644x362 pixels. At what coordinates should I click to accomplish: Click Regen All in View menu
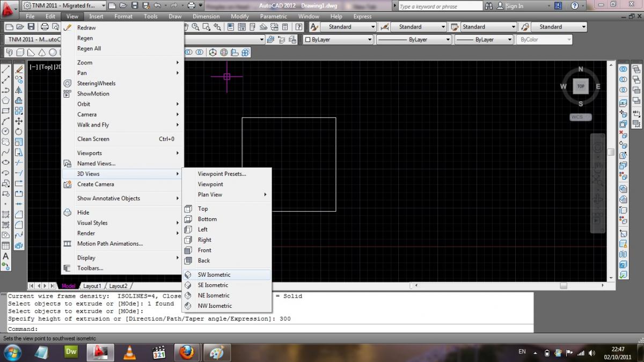tap(122, 49)
